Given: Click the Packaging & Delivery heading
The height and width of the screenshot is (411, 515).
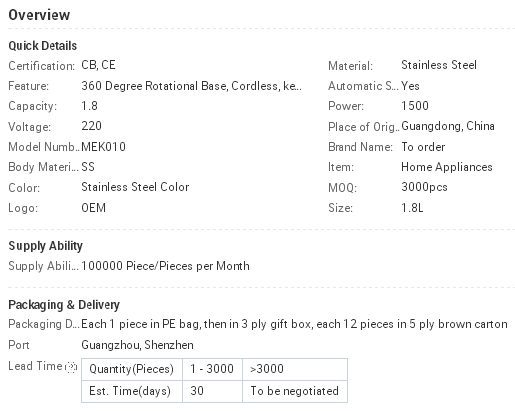Looking at the screenshot, I should 64,305.
